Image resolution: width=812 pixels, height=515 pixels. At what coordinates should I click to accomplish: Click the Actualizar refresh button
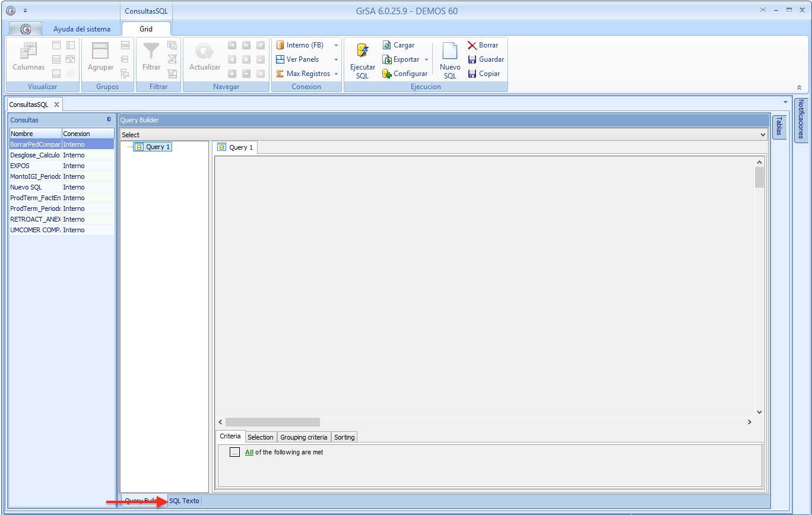click(x=205, y=57)
